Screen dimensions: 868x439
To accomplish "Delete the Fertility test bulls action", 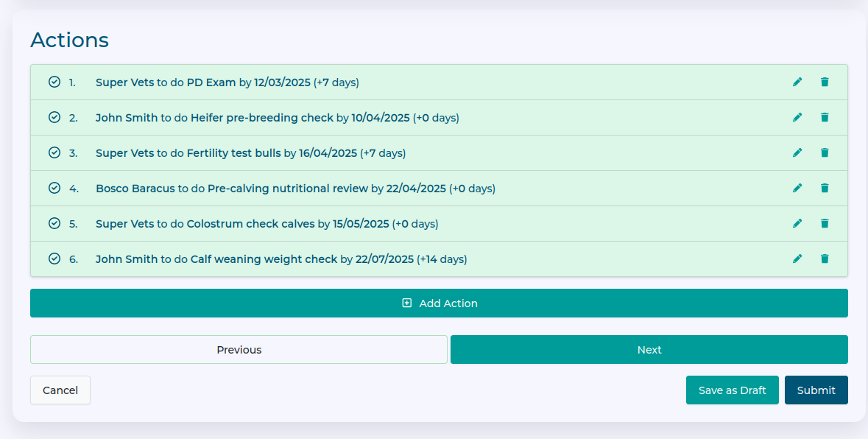I will click(x=825, y=152).
